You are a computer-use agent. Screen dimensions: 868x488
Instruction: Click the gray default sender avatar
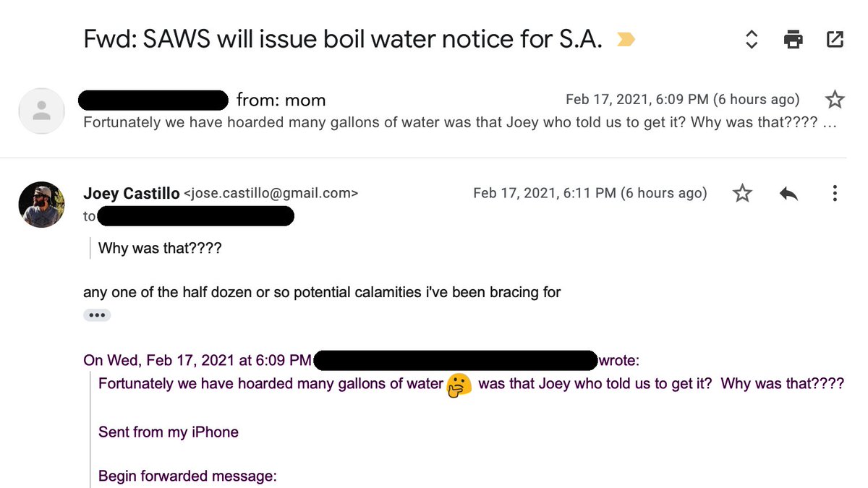pos(42,111)
